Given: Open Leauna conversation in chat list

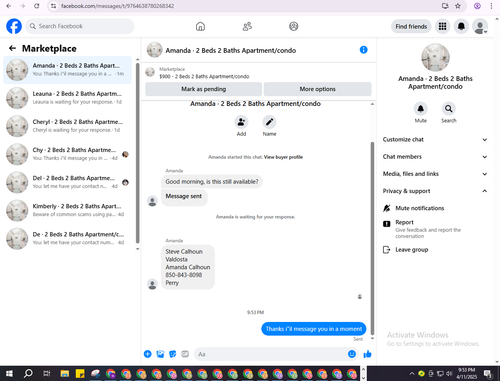Looking at the screenshot, I should 67,98.
